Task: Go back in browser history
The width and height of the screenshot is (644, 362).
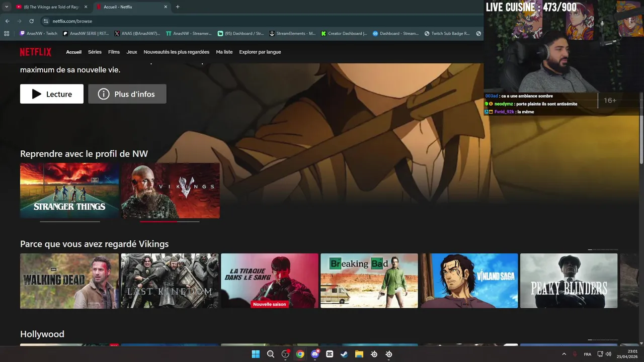Action: [7, 21]
